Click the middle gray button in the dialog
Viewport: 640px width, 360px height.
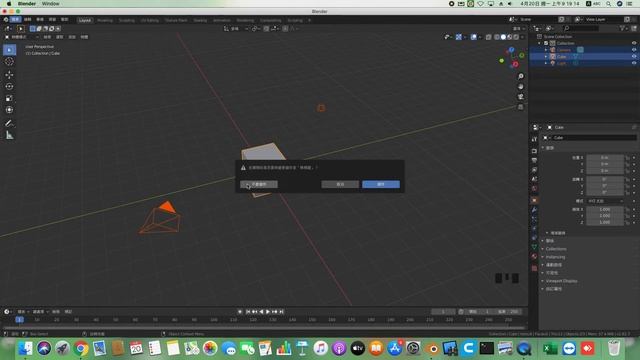340,184
